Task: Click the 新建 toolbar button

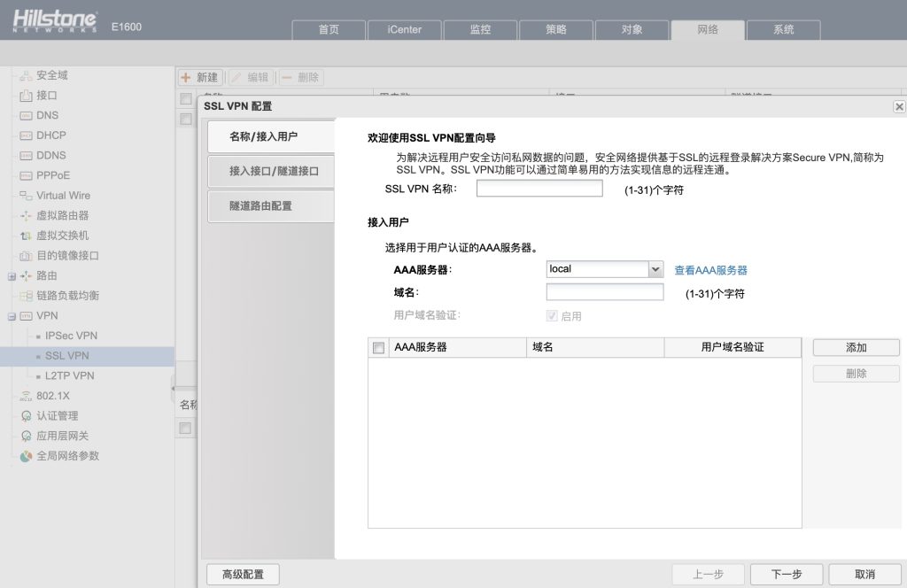Action: 200,77
